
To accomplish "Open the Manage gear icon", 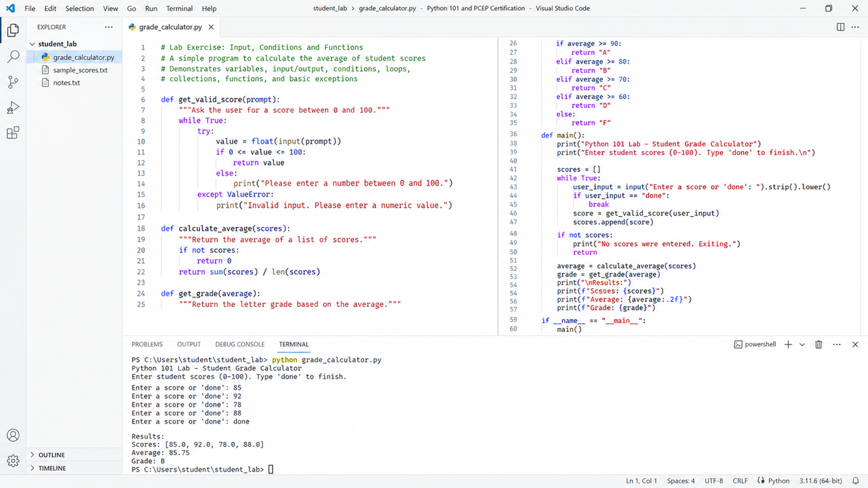I will 13,461.
